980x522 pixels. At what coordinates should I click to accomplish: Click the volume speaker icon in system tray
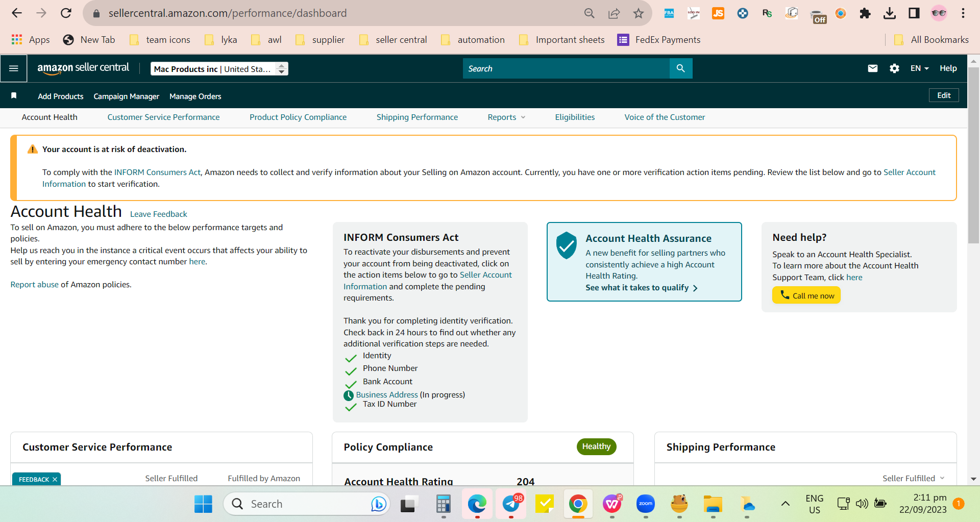tap(862, 504)
